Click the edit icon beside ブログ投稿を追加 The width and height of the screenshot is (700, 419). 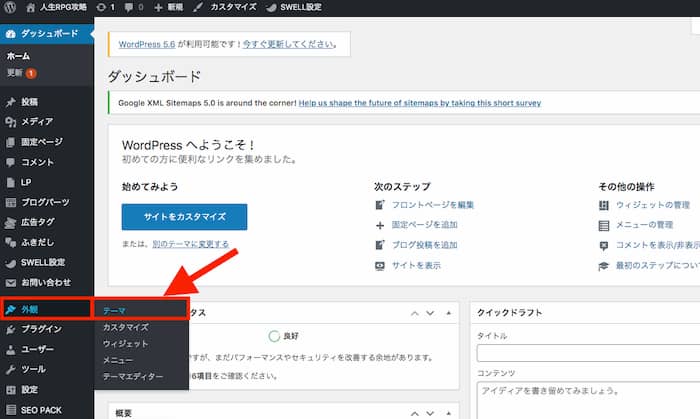click(x=380, y=245)
